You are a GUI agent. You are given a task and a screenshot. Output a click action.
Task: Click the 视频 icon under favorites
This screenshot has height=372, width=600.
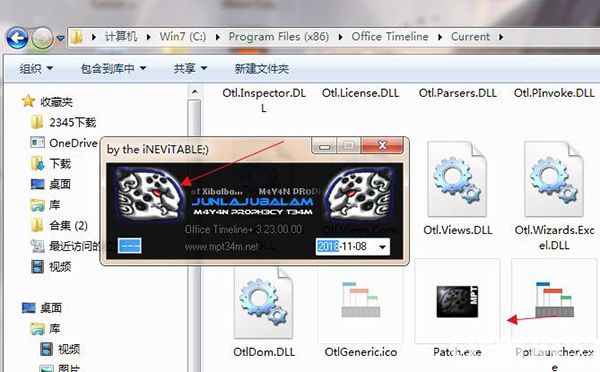coord(38,266)
